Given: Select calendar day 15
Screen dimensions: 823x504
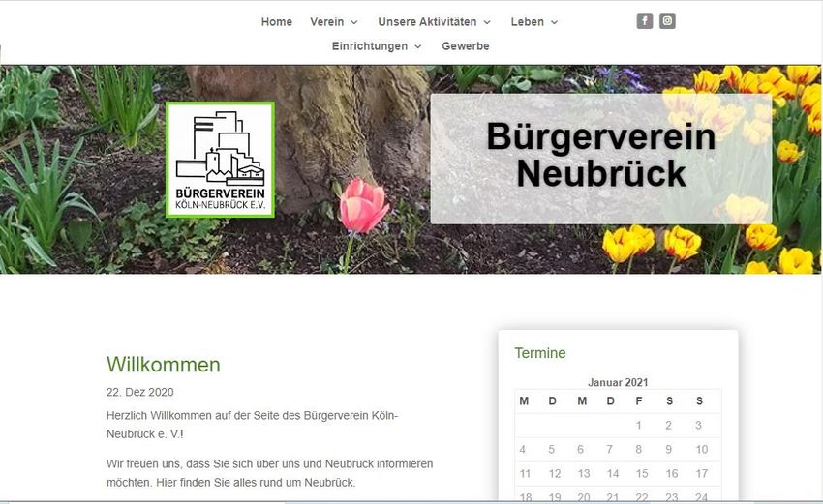Looking at the screenshot, I should (x=642, y=474).
